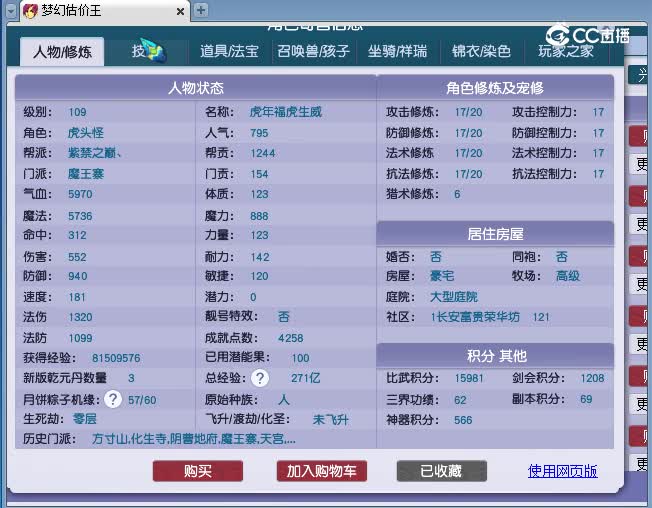
Task: Click the 月饼粽子机缘 value 57/60
Action: pos(142,400)
